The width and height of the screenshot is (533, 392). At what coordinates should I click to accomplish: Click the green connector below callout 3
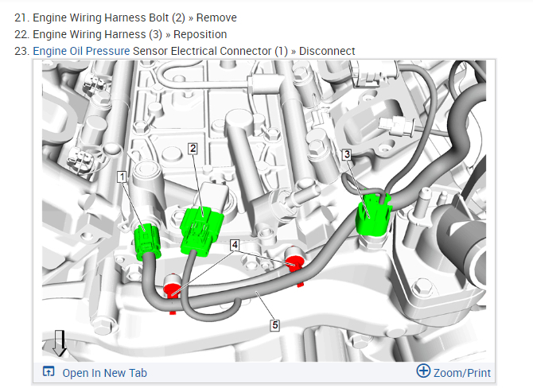point(372,215)
